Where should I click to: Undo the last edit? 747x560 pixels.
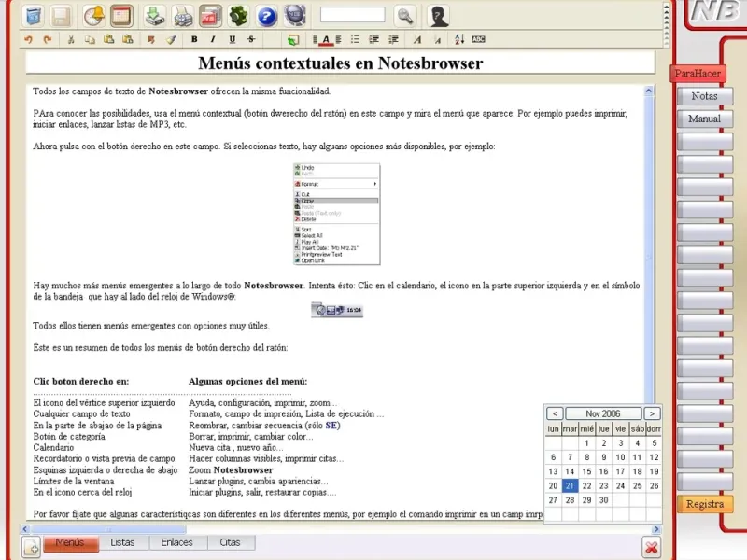click(29, 39)
